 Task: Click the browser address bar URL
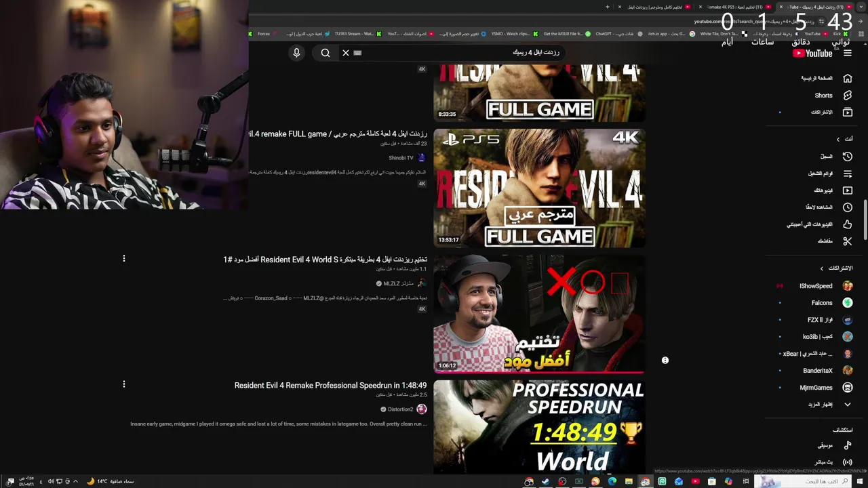point(753,22)
